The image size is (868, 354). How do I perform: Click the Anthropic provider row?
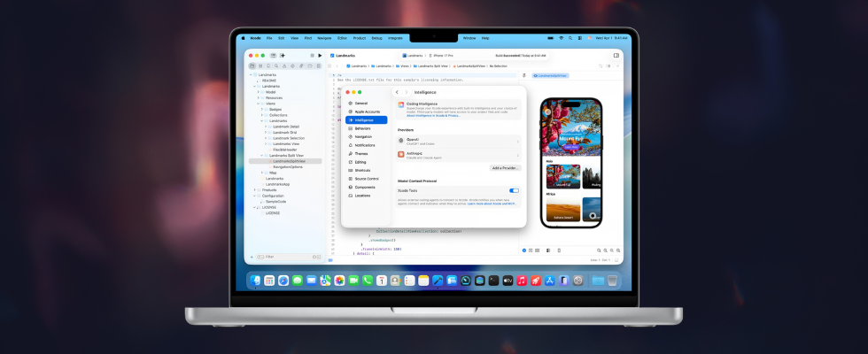458,155
